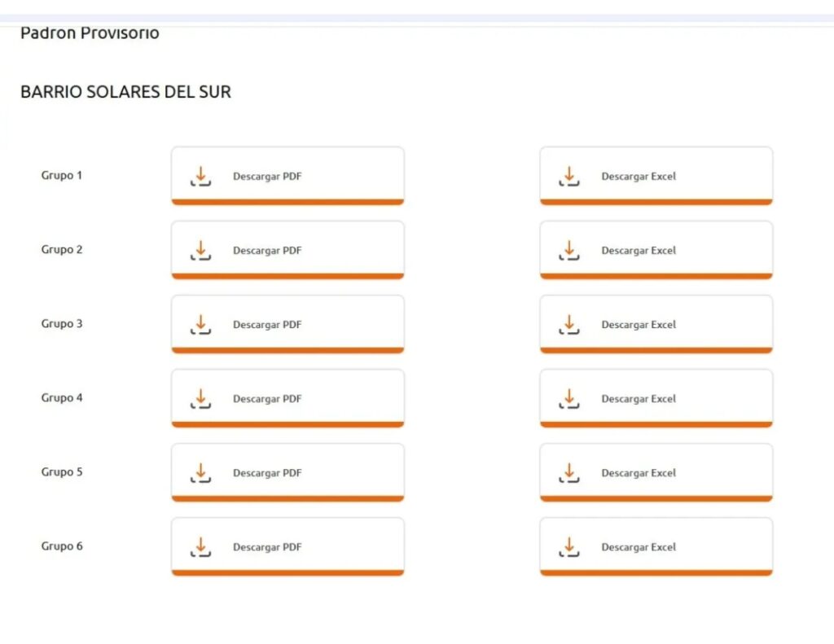Click the download icon for Grupo 6 Excel
The width and height of the screenshot is (834, 644).
point(569,546)
